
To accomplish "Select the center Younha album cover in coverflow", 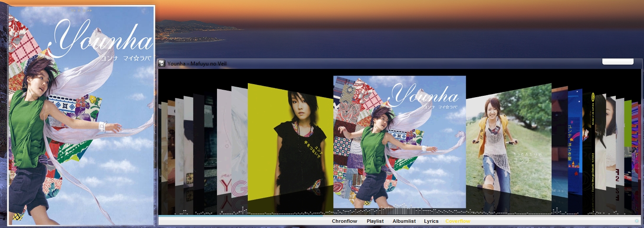I will (x=399, y=142).
